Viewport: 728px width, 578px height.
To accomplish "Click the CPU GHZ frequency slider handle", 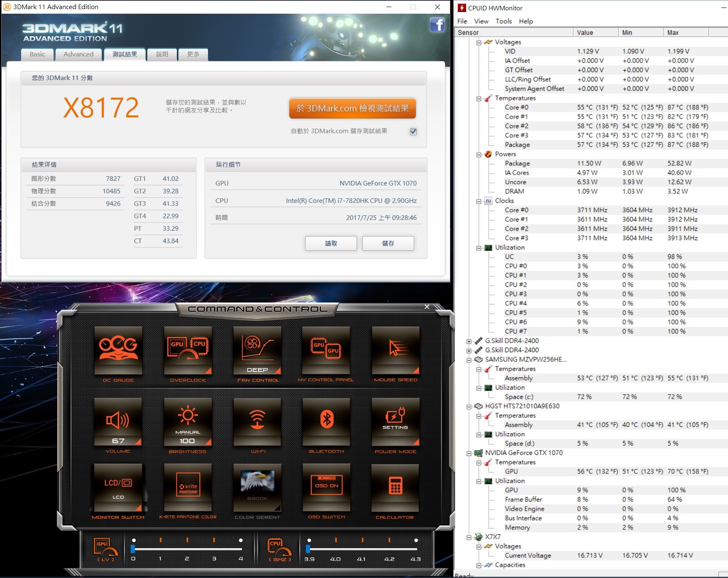I will (308, 549).
